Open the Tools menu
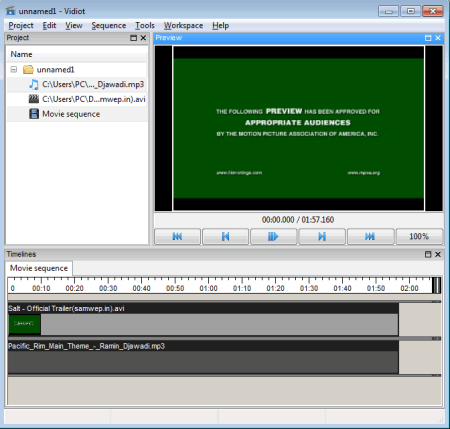 (x=145, y=26)
